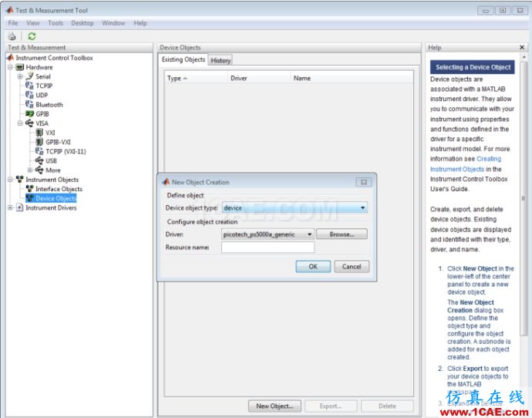Viewport: 532px width, 418px height.
Task: Open the File menu
Action: (x=13, y=23)
